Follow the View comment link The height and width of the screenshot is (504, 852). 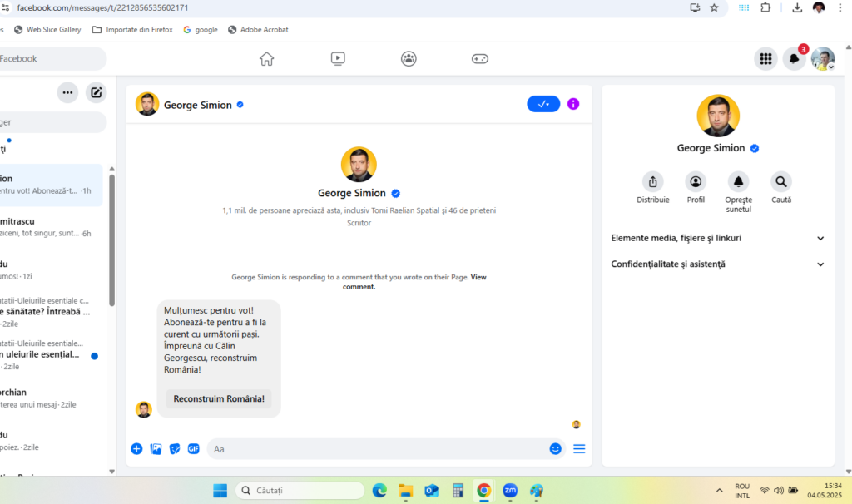pos(414,282)
